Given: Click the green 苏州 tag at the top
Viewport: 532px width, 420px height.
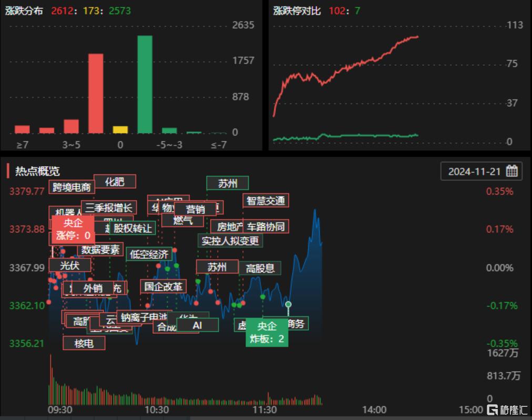Looking at the screenshot, I should click(227, 183).
